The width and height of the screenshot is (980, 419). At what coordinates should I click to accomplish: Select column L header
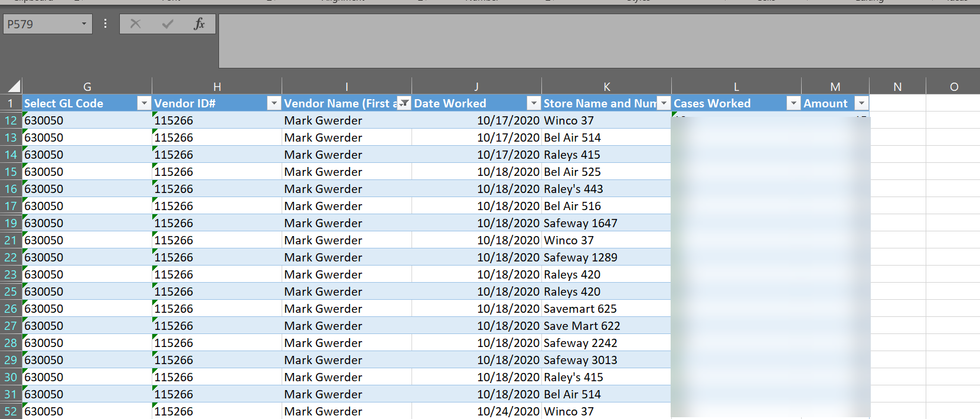736,87
